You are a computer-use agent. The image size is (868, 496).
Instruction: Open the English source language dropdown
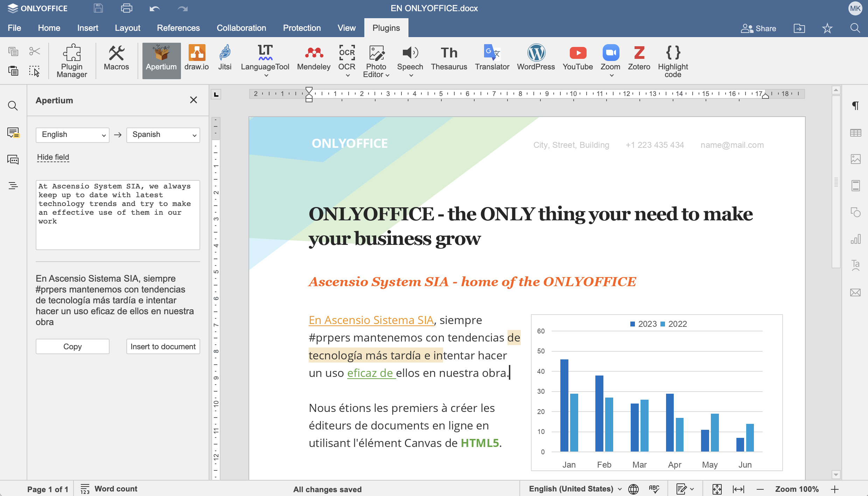pos(72,135)
